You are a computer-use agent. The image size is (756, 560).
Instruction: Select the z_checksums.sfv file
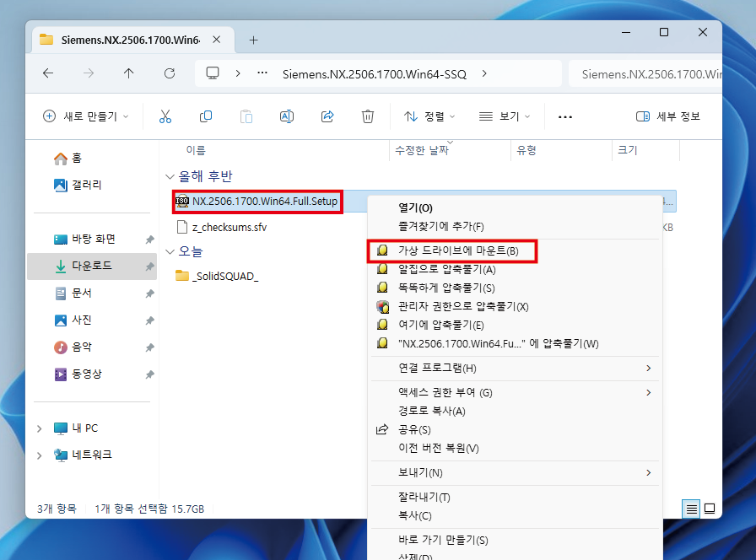[x=222, y=228]
